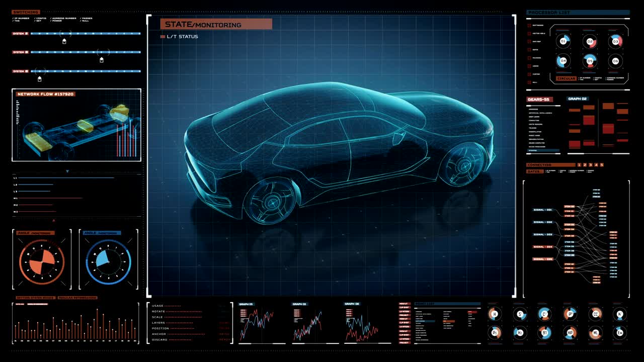
Task: Select the O1 processor gauge dial
Action: pos(563,41)
